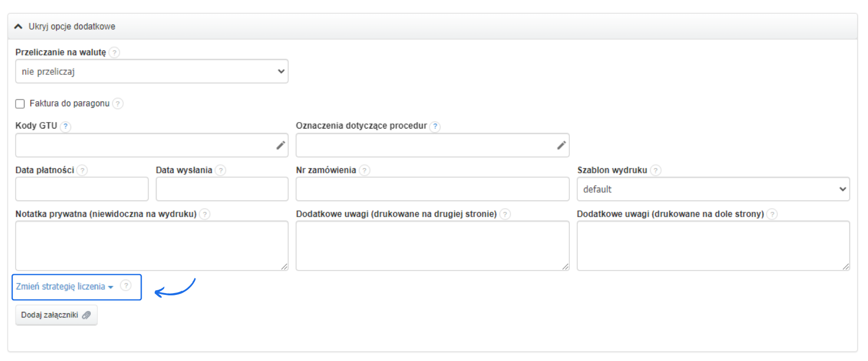
Task: Click the Dodatkowe uwagi na dole strony textarea
Action: [713, 245]
